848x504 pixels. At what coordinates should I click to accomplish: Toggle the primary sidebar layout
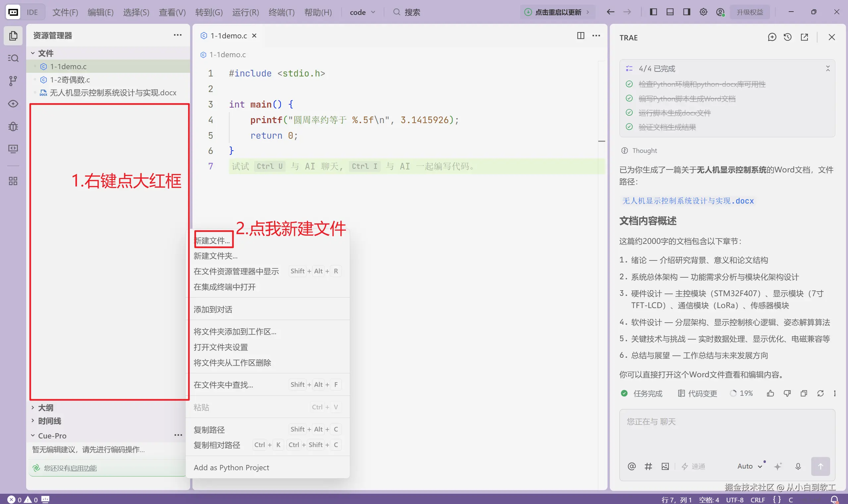pyautogui.click(x=653, y=12)
